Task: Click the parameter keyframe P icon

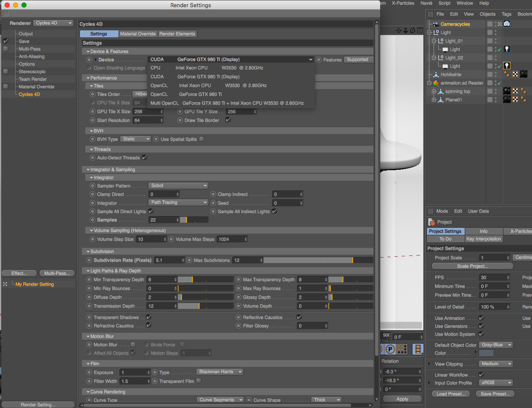Action: 390,349
